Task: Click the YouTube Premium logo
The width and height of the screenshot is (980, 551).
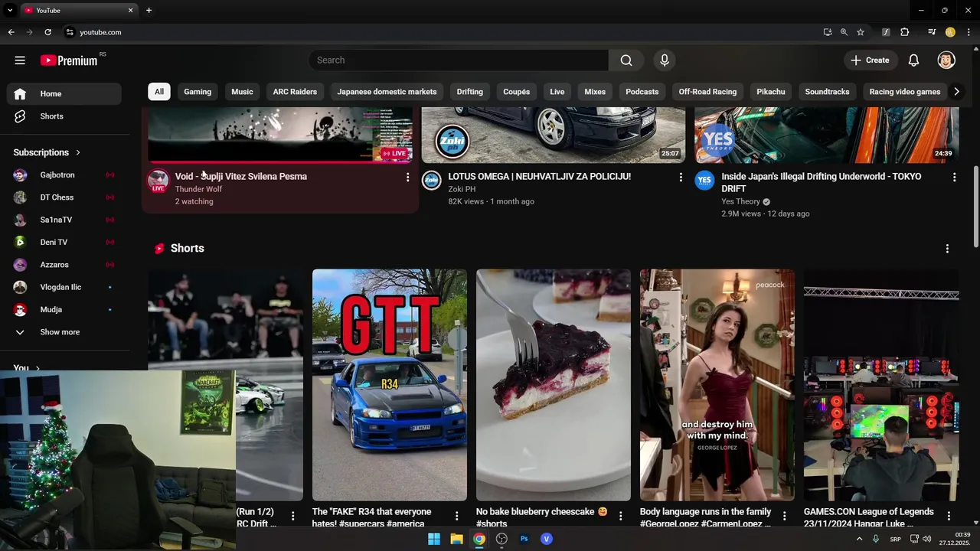Action: 70,60
